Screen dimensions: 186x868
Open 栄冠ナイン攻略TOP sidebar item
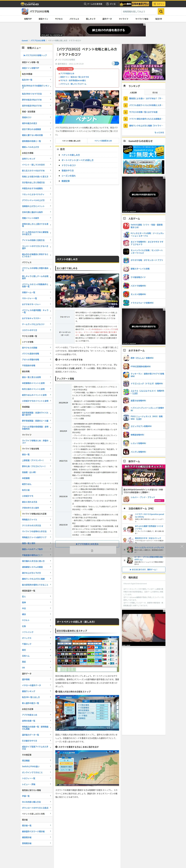(37, 68)
